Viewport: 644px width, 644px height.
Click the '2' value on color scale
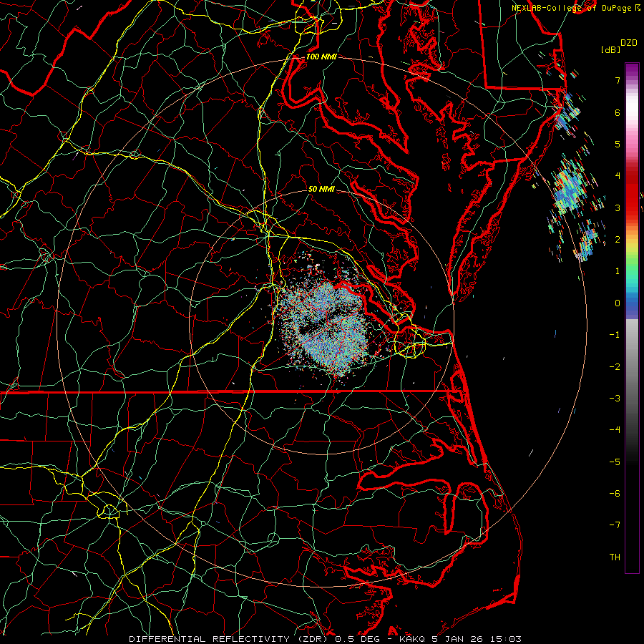click(x=618, y=240)
